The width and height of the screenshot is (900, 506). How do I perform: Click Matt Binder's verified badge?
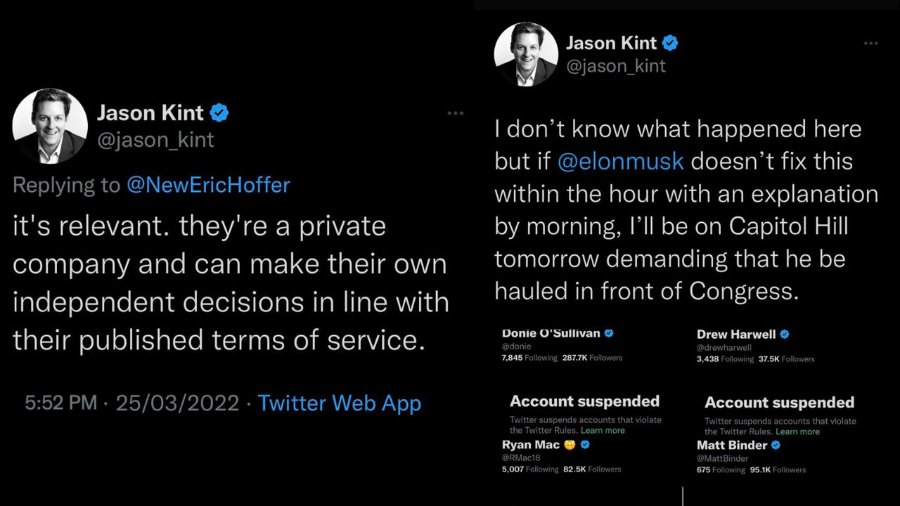click(775, 445)
